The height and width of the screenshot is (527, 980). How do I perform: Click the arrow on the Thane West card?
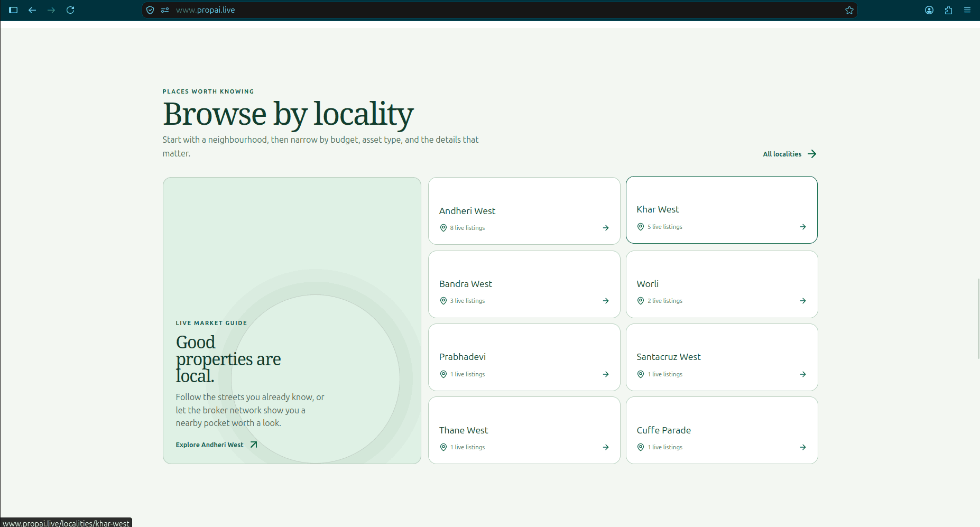pos(606,447)
